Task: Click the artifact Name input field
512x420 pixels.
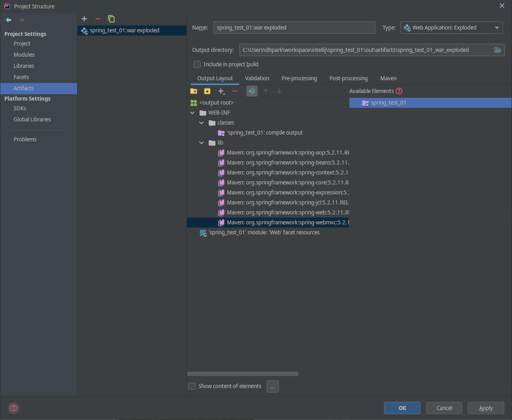Action: coord(294,28)
